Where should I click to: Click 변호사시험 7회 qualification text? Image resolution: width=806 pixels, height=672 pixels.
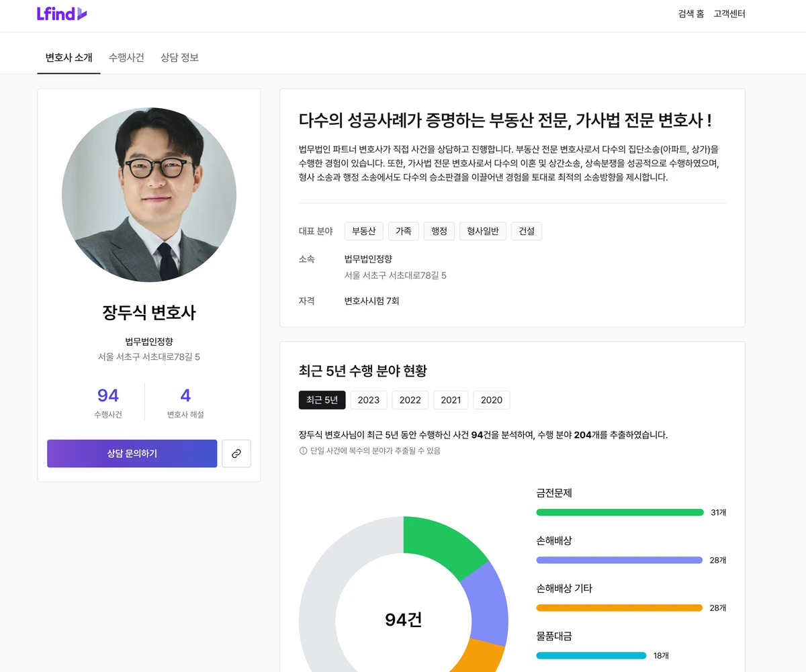coord(372,301)
